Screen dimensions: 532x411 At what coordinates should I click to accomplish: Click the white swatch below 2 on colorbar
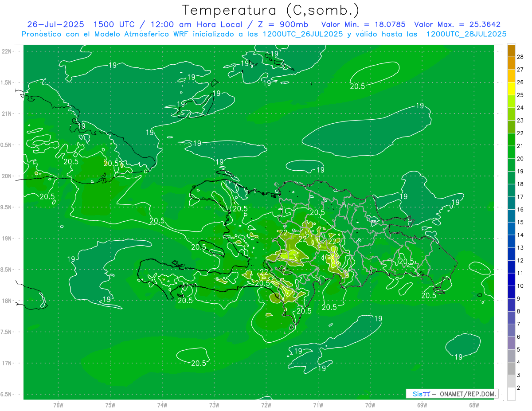click(x=511, y=394)
